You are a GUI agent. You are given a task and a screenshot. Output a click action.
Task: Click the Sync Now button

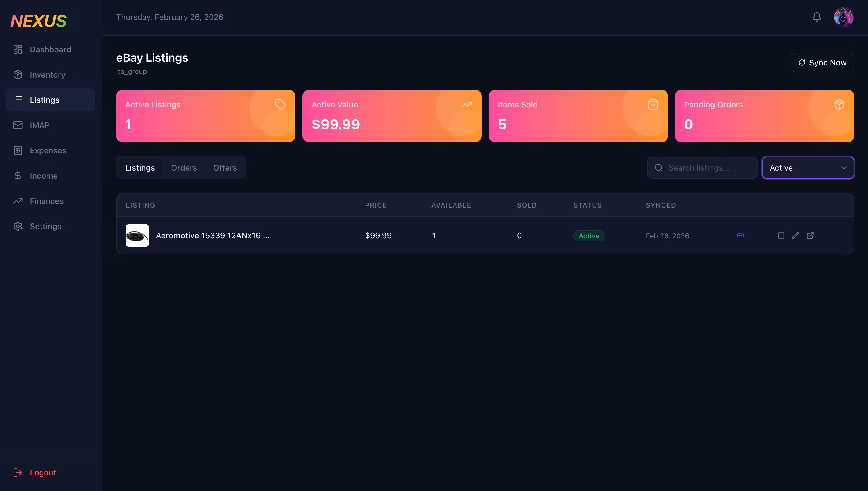(x=822, y=63)
